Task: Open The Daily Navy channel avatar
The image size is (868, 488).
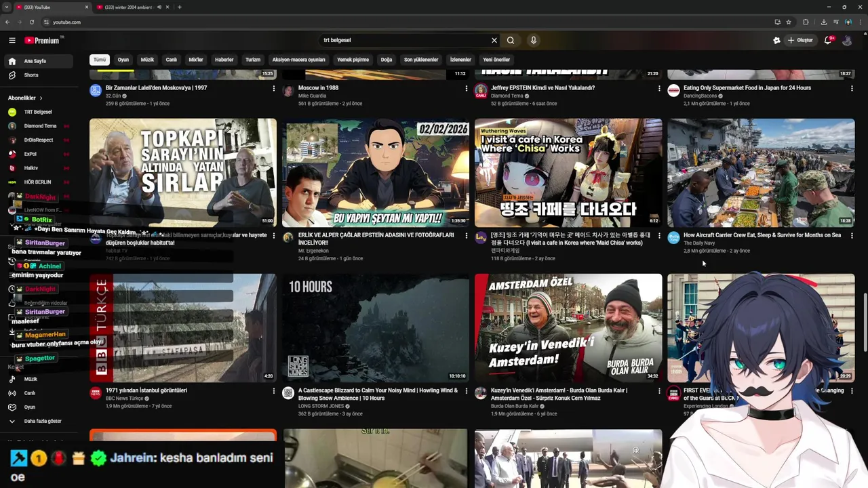Action: [x=673, y=237]
